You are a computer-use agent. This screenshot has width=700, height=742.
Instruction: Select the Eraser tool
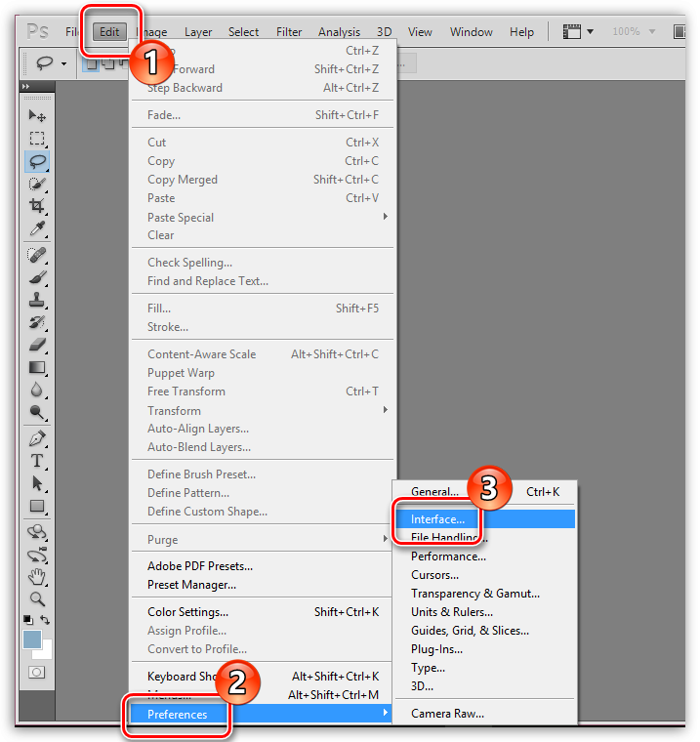click(x=37, y=346)
